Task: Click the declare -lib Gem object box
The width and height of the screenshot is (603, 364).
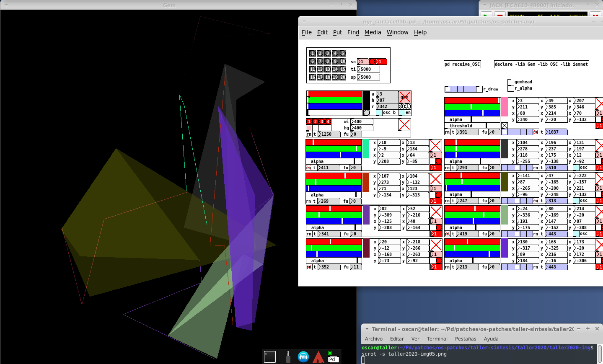Action: click(x=541, y=64)
